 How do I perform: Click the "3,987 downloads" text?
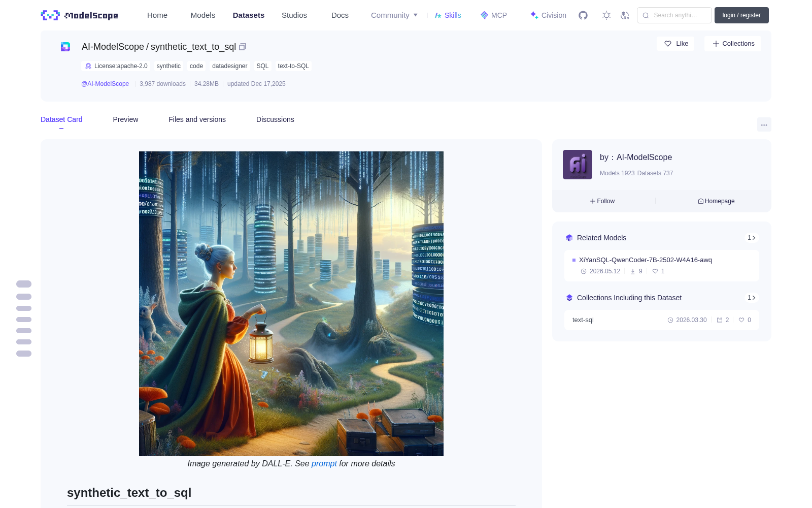tap(163, 84)
